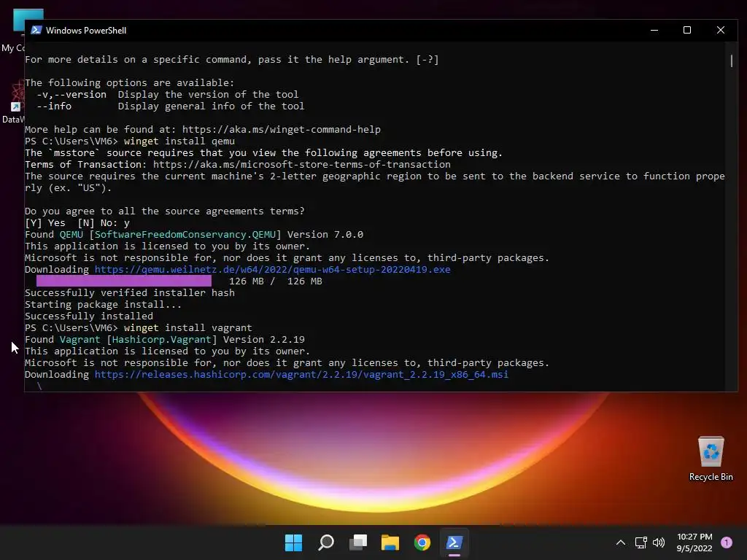Image resolution: width=747 pixels, height=560 pixels.
Task: Show hidden system tray icons
Action: (620, 542)
